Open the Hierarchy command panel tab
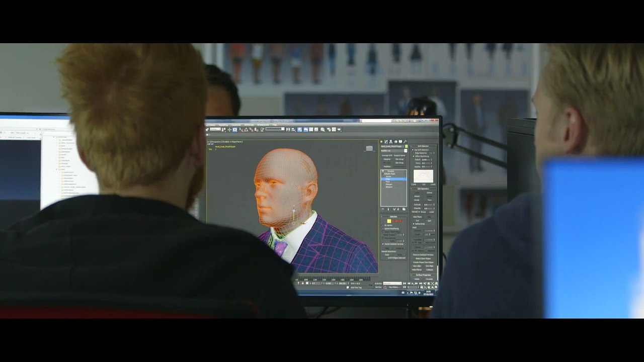This screenshot has width=644, height=362. click(390, 142)
